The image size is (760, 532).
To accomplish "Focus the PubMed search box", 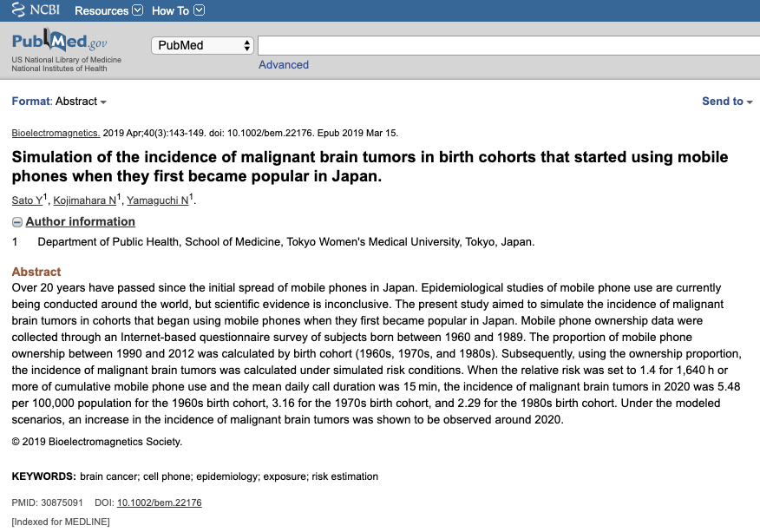I will pyautogui.click(x=508, y=46).
